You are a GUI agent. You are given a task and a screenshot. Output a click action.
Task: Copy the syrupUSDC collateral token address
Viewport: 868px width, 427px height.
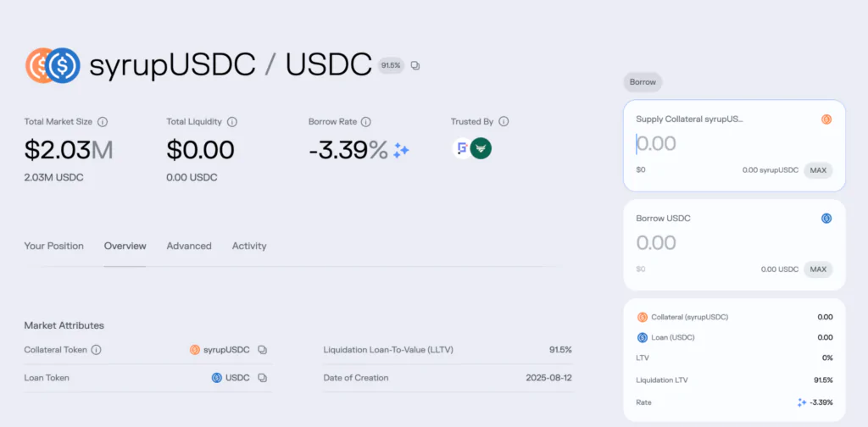click(x=263, y=350)
